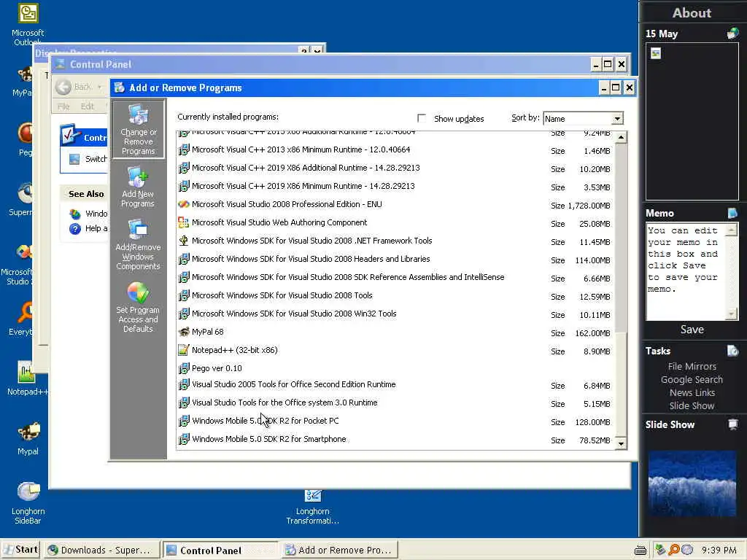This screenshot has height=560, width=747.
Task: Select Visual Studio 2005 Tools for Office Runtime
Action: tap(395, 385)
